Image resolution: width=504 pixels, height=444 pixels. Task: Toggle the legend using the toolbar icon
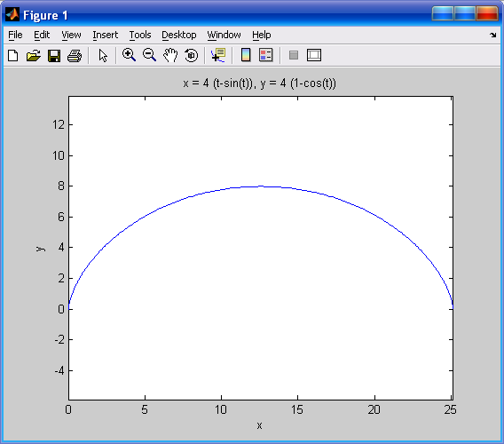(266, 55)
